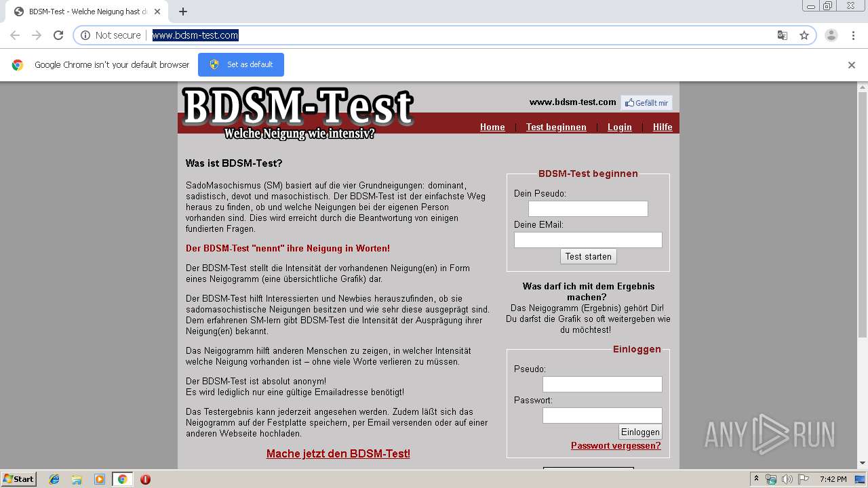The image size is (868, 488).
Task: Bookmark this page with the star icon
Action: [x=804, y=35]
